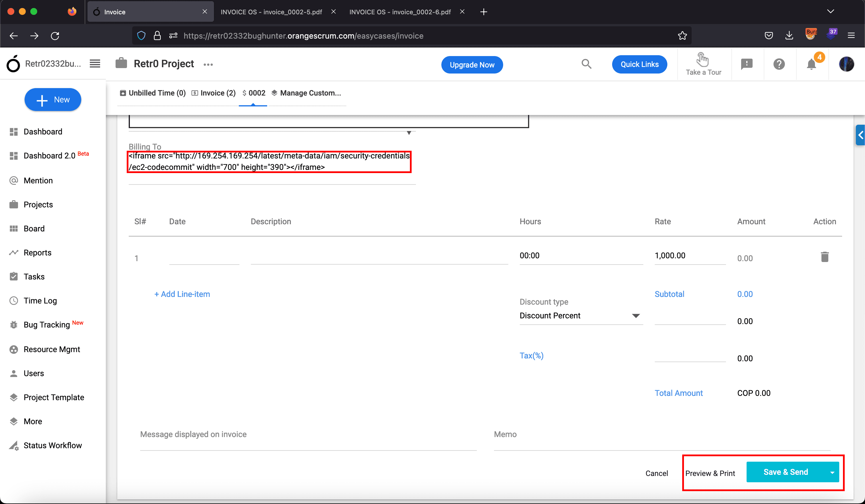Screen dimensions: 865x504
Task: Click the Memo input field
Action: tap(662, 440)
